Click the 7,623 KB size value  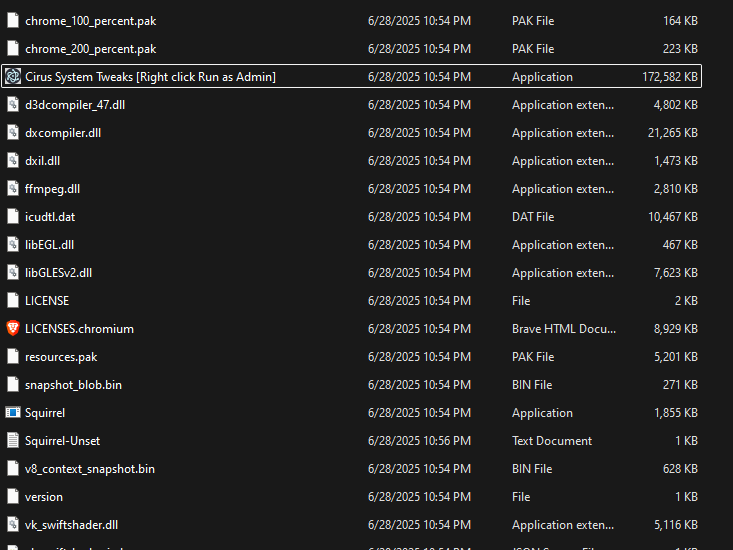[x=676, y=273]
